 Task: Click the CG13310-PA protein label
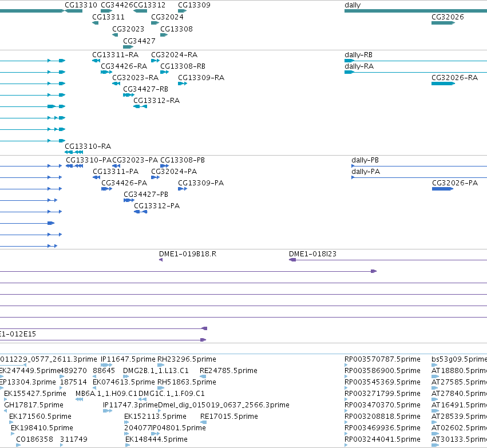(89, 160)
